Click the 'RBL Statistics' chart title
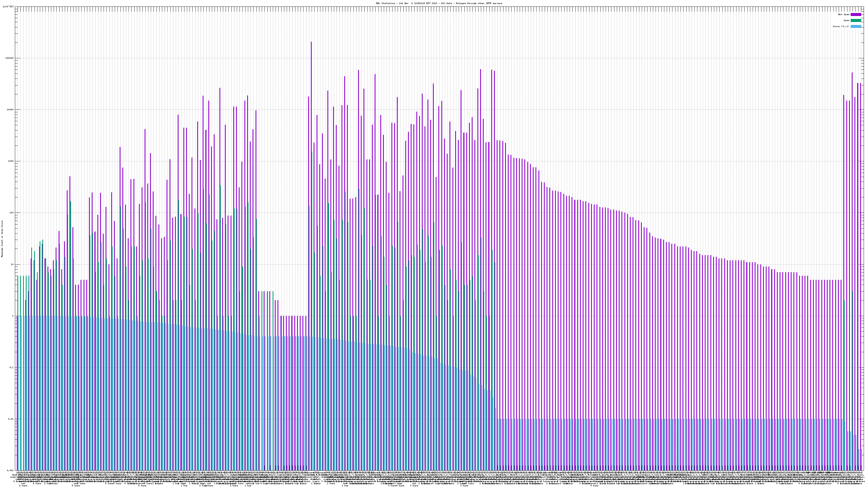This screenshot has width=868, height=488. click(x=439, y=3)
